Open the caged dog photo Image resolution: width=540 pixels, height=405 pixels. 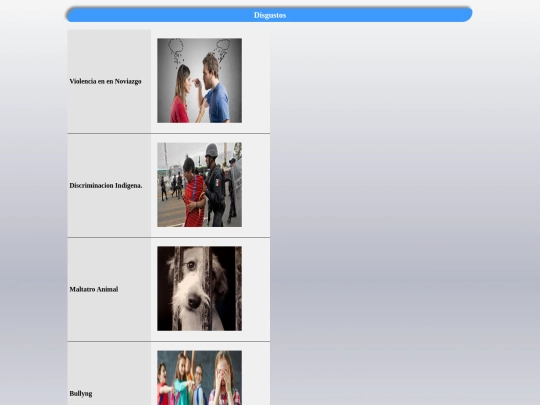[x=199, y=289]
